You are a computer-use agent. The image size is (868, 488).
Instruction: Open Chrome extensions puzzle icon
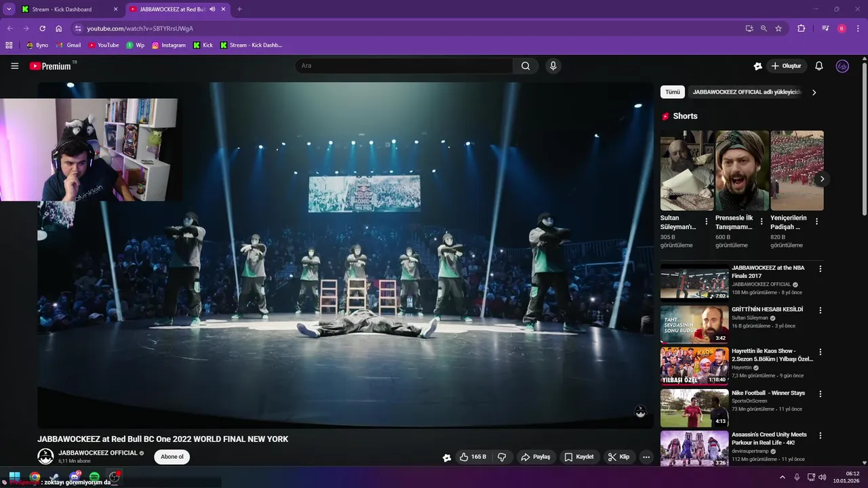pos(801,28)
